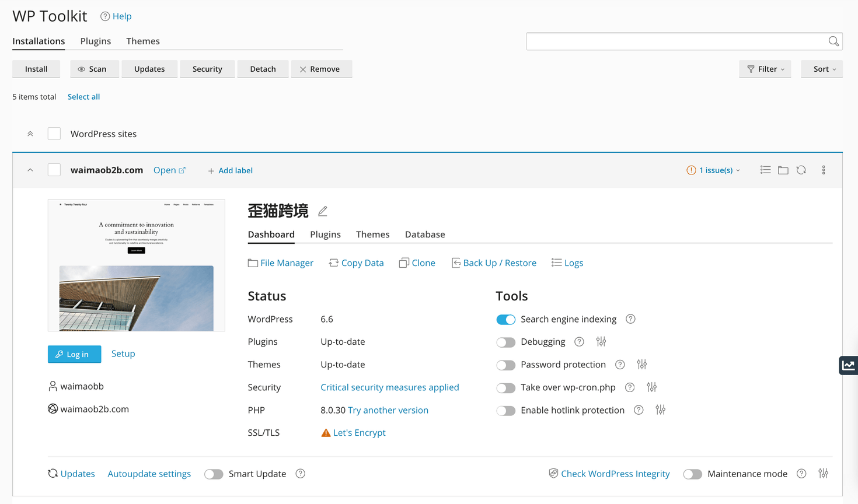Open the folder icon on the site card
This screenshot has height=504, width=858.
(x=783, y=170)
